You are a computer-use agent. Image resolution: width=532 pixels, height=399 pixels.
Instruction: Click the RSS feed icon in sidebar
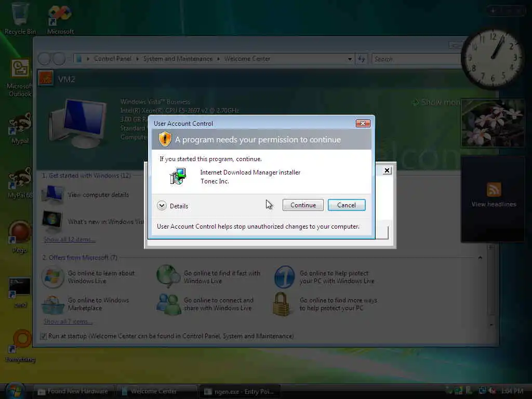pos(494,189)
